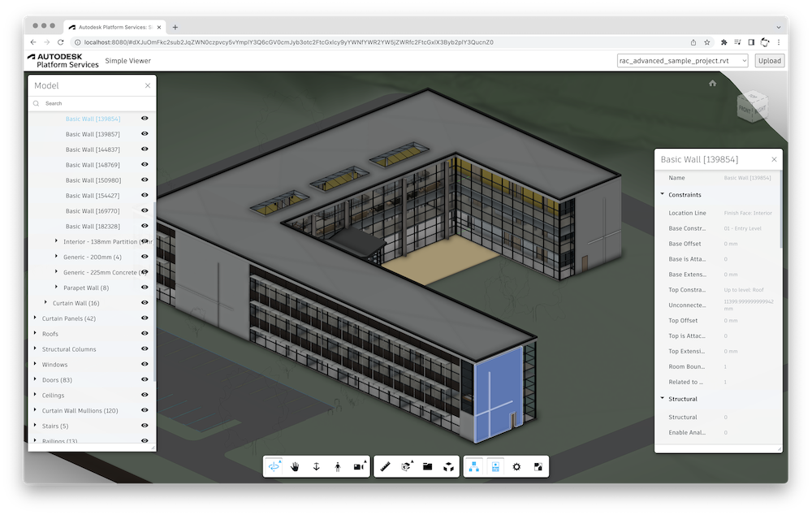The image size is (812, 515).
Task: Expand the Doors (83) tree node
Action: tap(35, 379)
